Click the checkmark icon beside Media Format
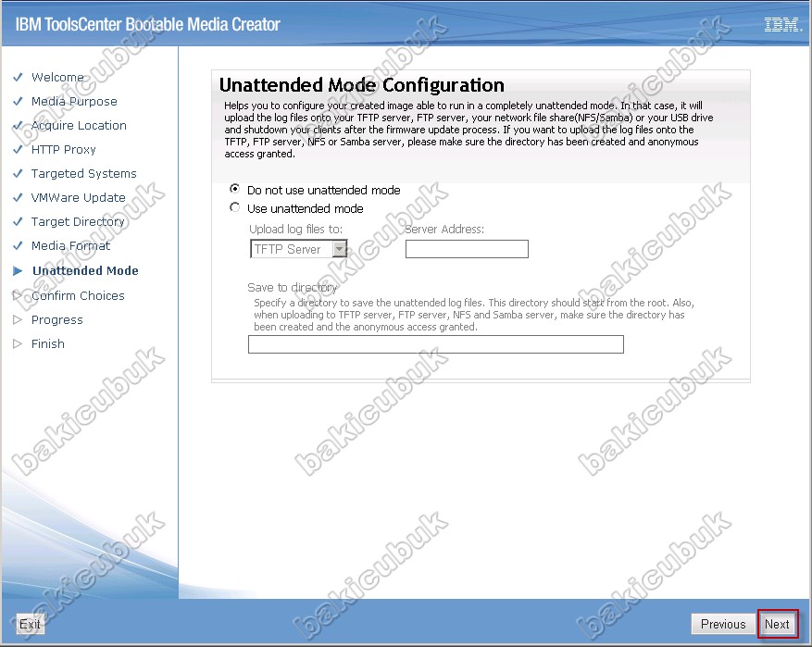The image size is (812, 647). point(18,246)
